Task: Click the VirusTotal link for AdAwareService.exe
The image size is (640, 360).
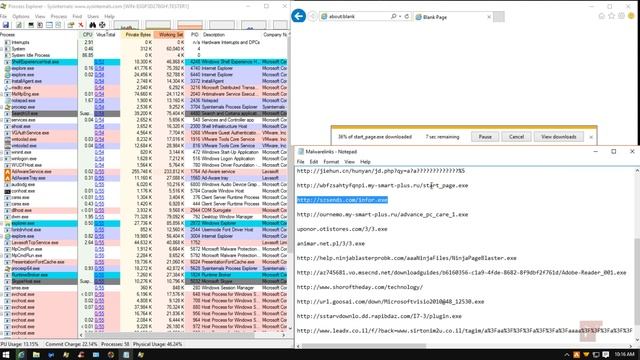Action: pos(99,171)
